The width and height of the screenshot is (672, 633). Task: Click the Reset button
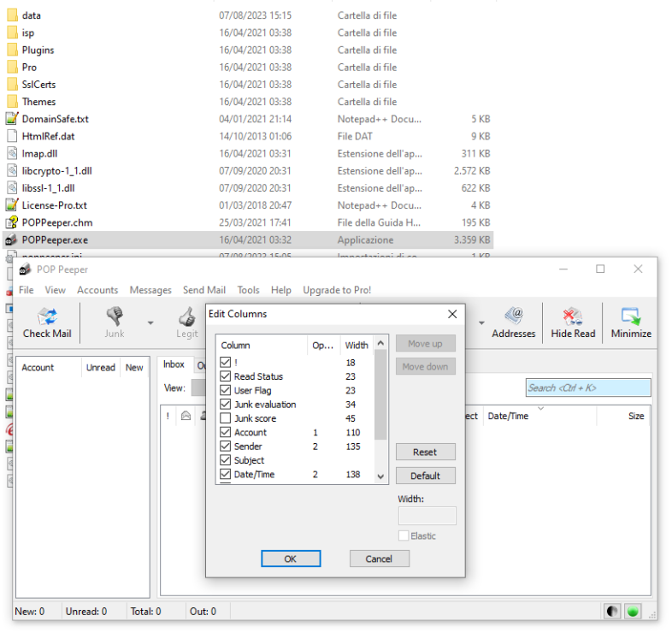(x=425, y=452)
